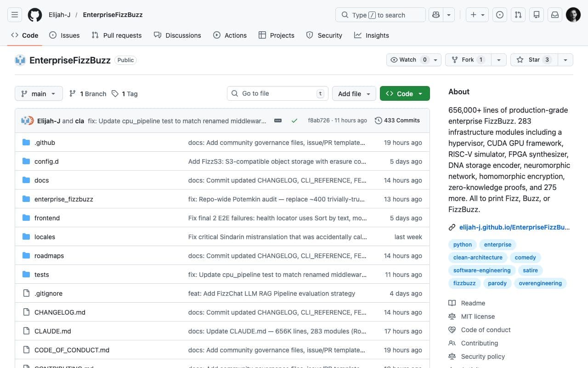Image resolution: width=588 pixels, height=368 pixels.
Task: Click the comedy topic tag
Action: (525, 257)
